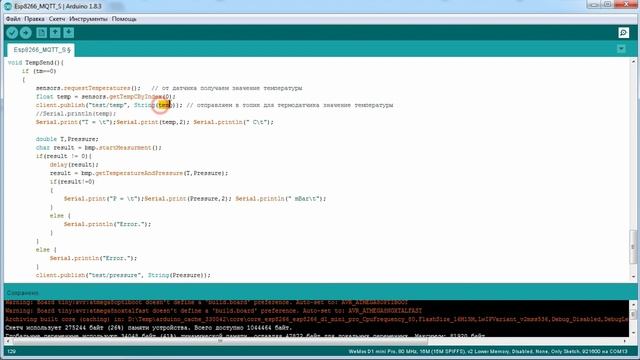Click the first Serial.println("Error.") line

tap(107, 224)
